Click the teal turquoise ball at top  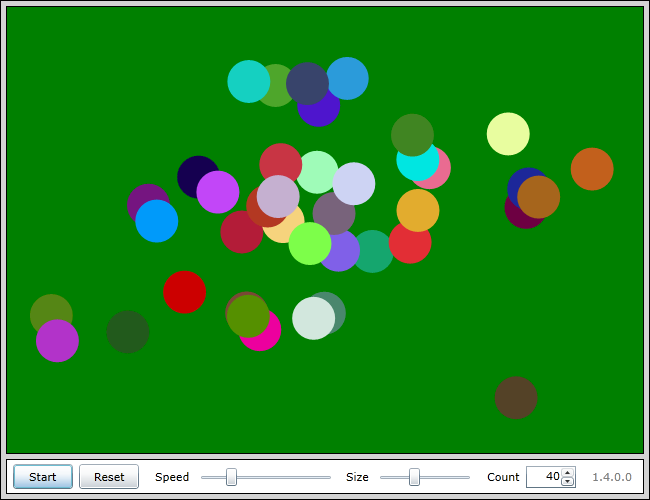pos(249,81)
